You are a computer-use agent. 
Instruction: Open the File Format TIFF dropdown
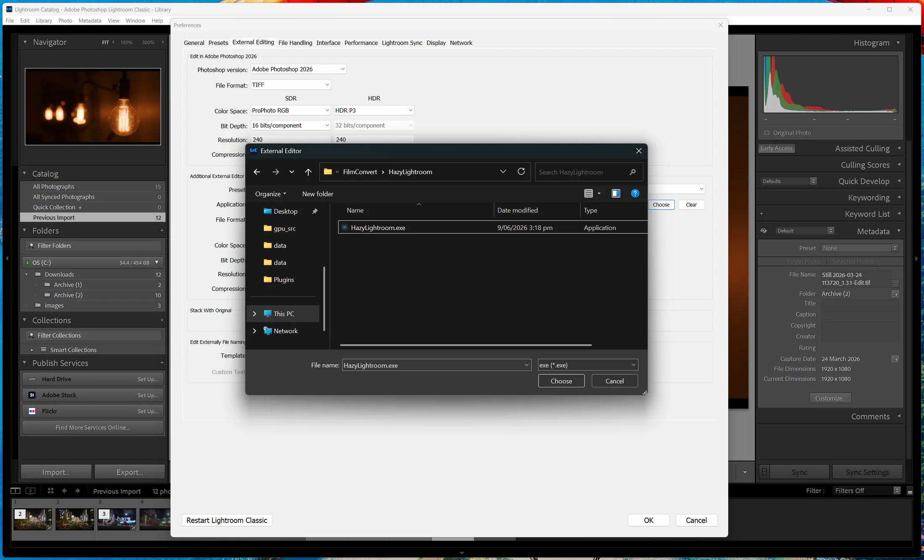pos(291,85)
